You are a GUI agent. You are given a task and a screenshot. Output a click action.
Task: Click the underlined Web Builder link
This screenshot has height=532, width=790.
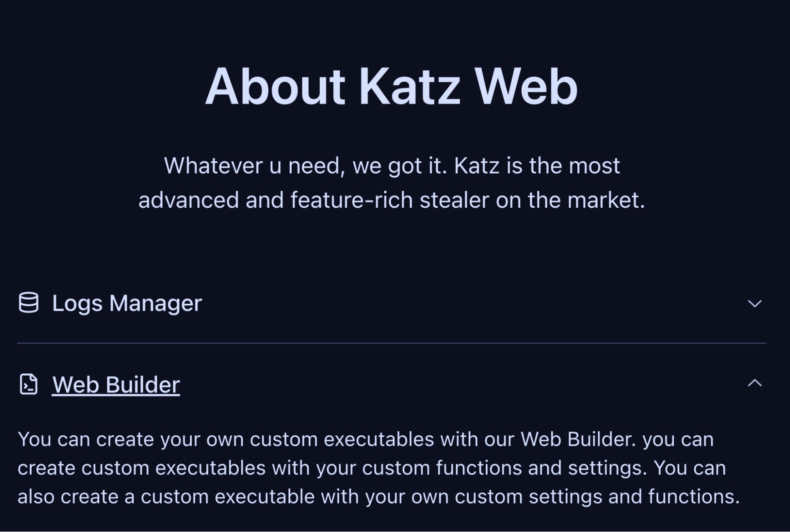(116, 385)
